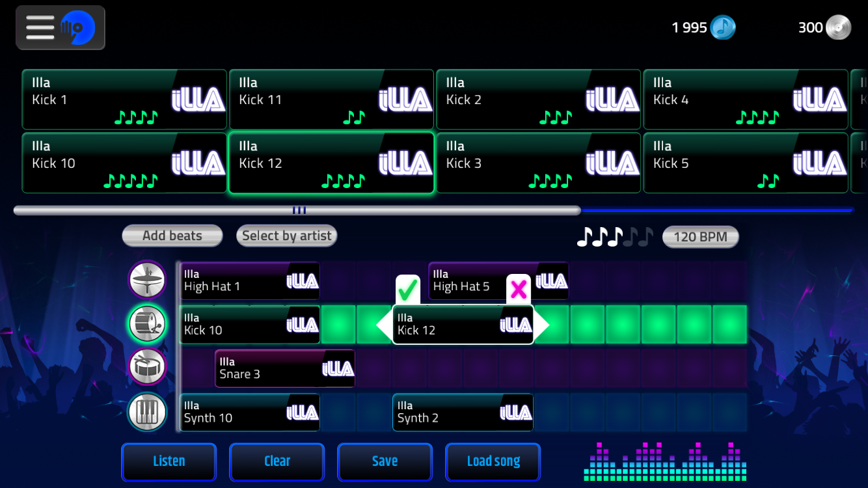This screenshot has width=868, height=488.
Task: Click Select by artist button
Action: click(x=287, y=236)
